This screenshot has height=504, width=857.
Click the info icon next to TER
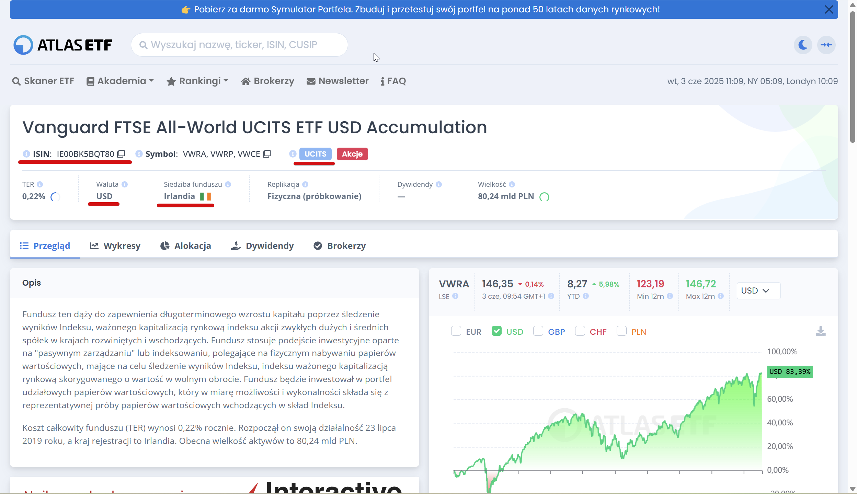[x=40, y=184]
